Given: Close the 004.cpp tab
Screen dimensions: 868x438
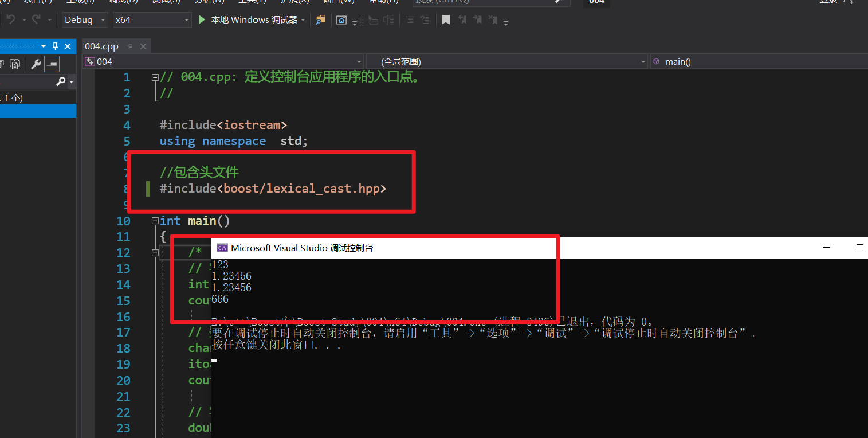Looking at the screenshot, I should pyautogui.click(x=143, y=46).
